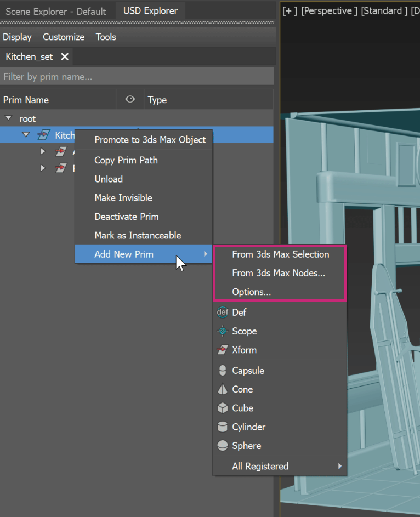Switch to Scene Explorer - Default tab

[x=56, y=12]
